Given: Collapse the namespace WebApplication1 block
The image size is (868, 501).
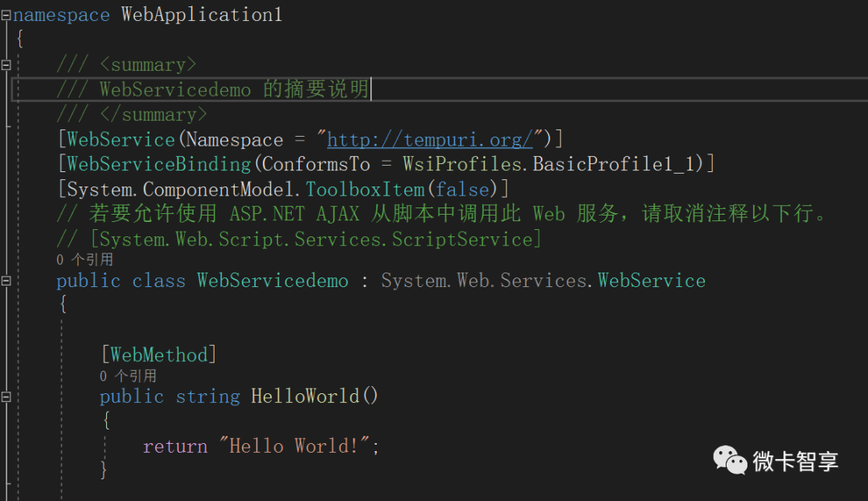Looking at the screenshot, I should click(x=6, y=15).
